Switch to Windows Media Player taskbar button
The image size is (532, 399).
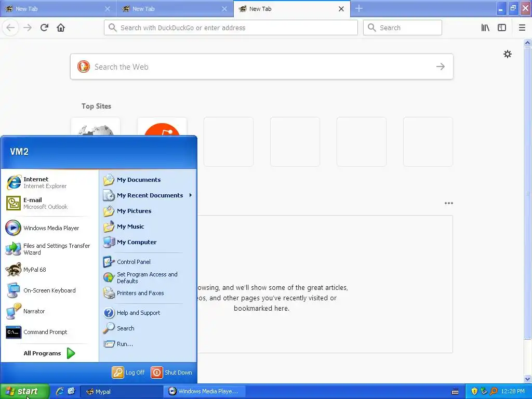pos(205,392)
